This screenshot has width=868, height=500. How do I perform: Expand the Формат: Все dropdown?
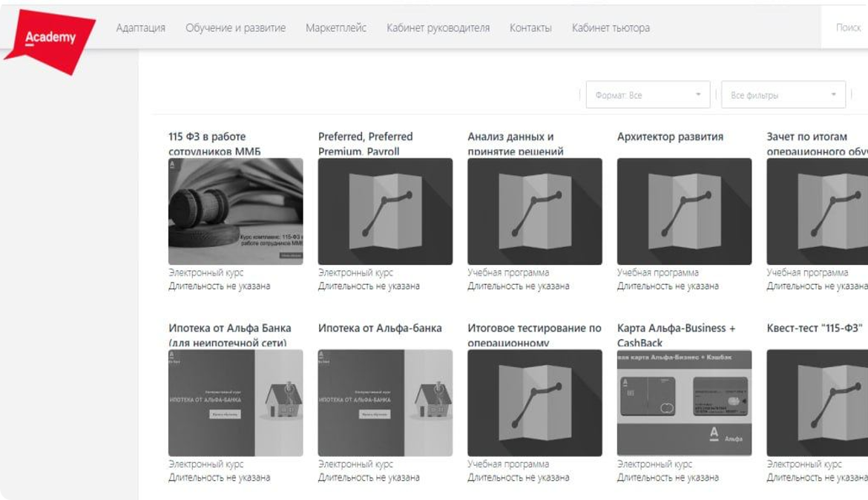(x=648, y=95)
